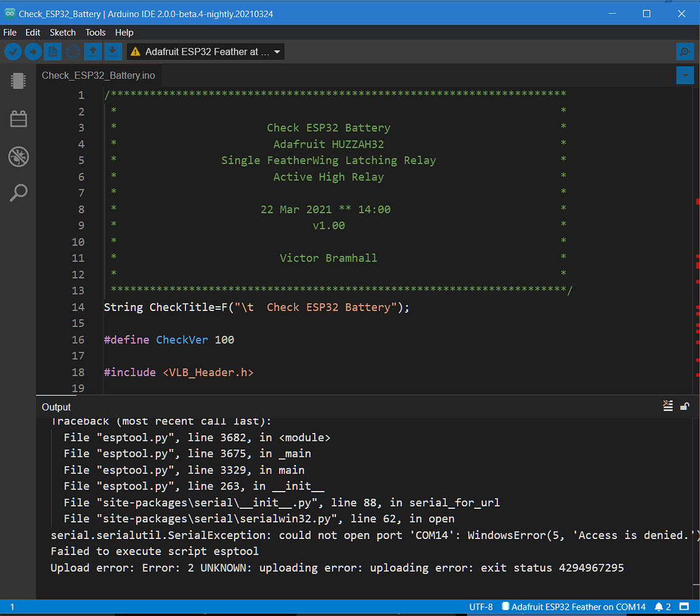This screenshot has height=616, width=700.
Task: Click Adafruit ESP32 Feather on COM14 label
Action: click(573, 607)
